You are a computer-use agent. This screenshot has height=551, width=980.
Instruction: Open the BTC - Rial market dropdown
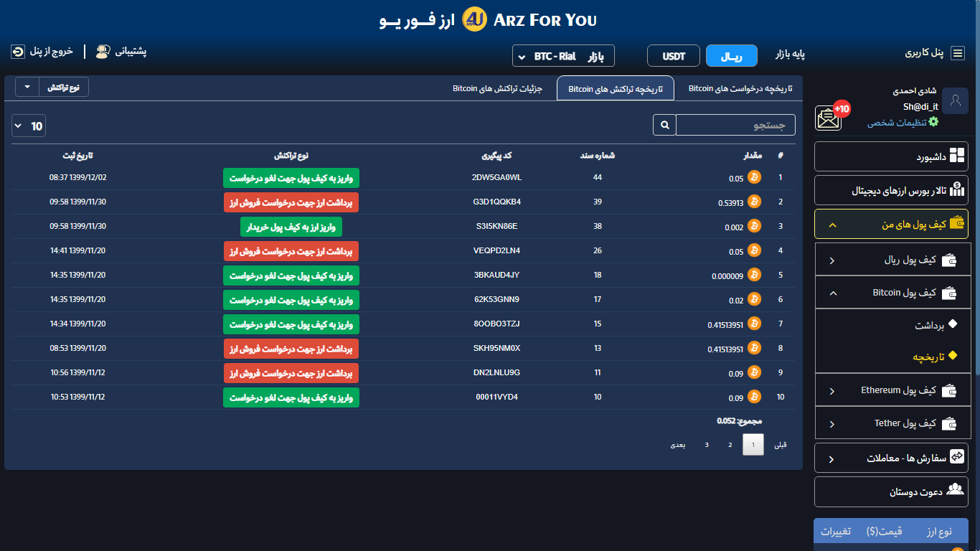pos(563,56)
